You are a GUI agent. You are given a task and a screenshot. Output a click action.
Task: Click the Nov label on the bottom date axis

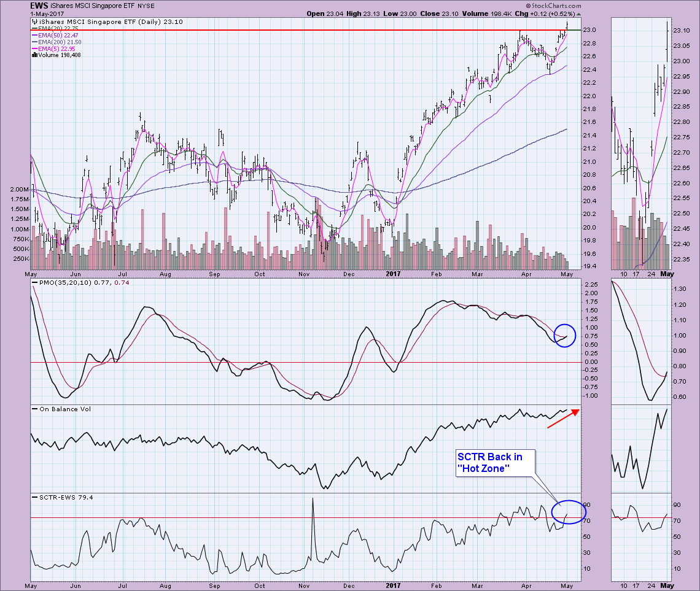[x=304, y=585]
